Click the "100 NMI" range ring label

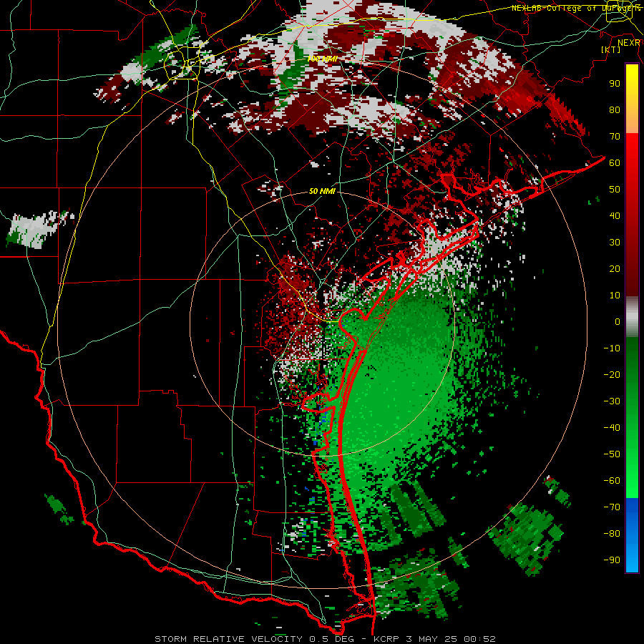click(x=323, y=59)
